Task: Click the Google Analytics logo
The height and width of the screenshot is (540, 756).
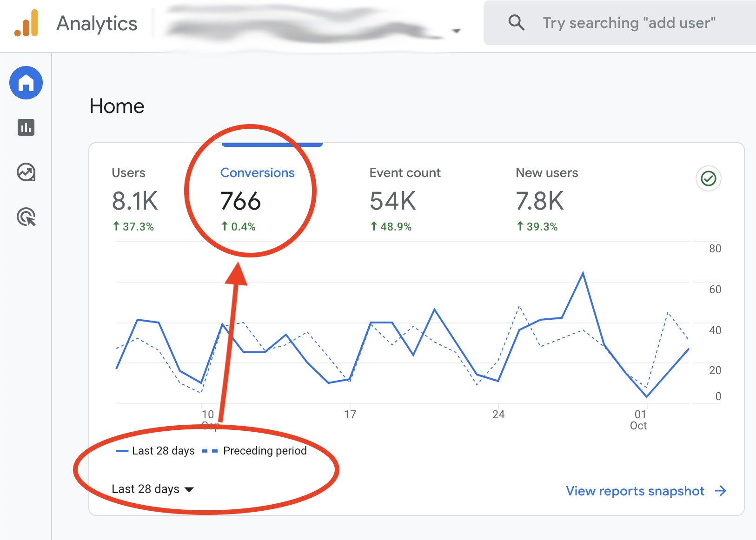Action: 26,23
